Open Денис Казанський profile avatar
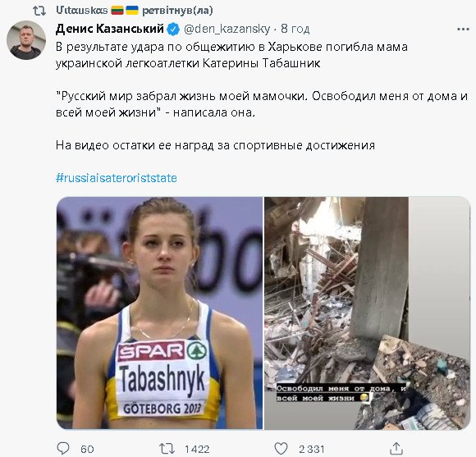The height and width of the screenshot is (457, 476). (26, 40)
